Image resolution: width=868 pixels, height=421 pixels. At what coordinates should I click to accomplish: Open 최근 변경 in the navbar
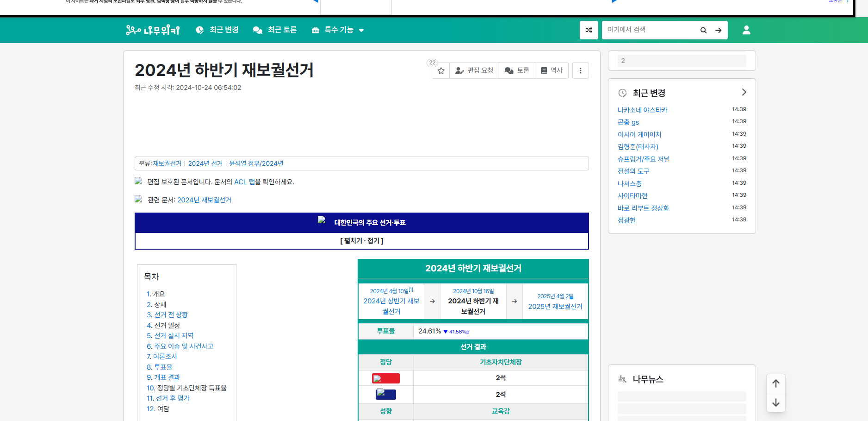coord(217,30)
